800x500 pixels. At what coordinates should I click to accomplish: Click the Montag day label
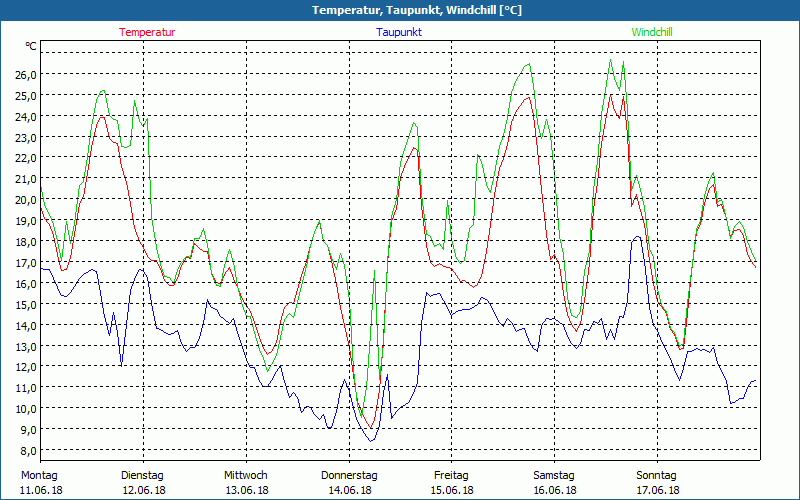pyautogui.click(x=39, y=476)
